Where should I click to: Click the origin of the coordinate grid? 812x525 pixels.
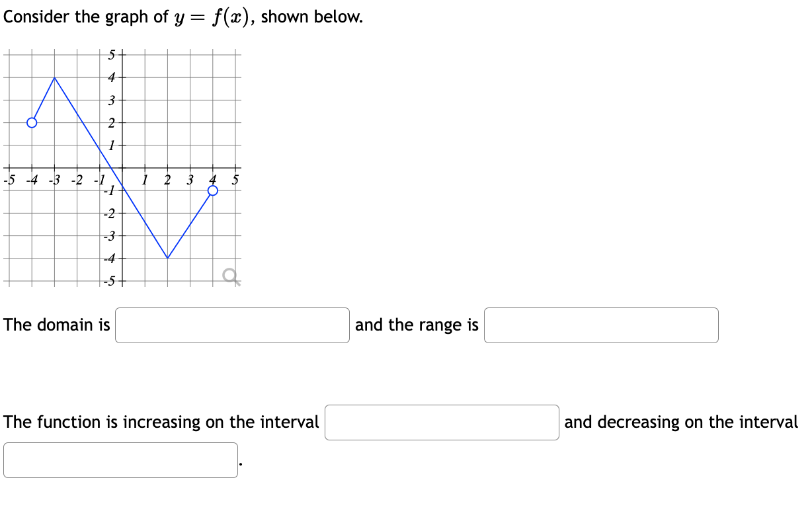coord(124,167)
